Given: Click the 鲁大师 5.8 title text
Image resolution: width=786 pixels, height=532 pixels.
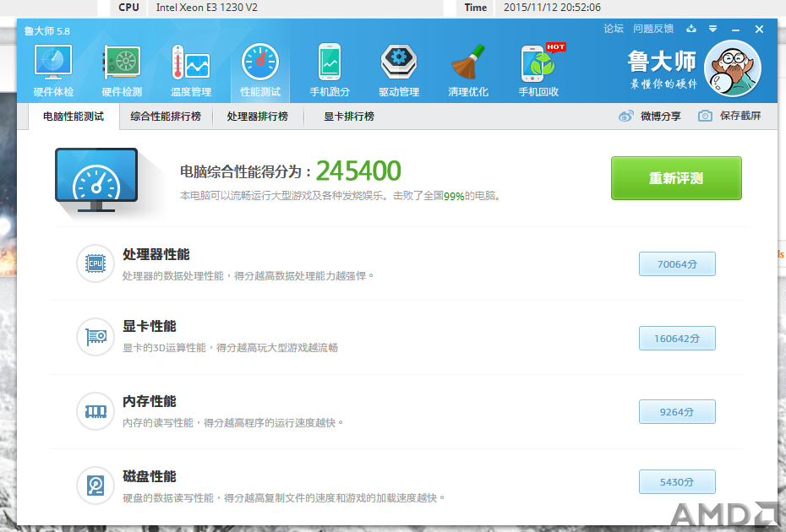Looking at the screenshot, I should point(47,31).
